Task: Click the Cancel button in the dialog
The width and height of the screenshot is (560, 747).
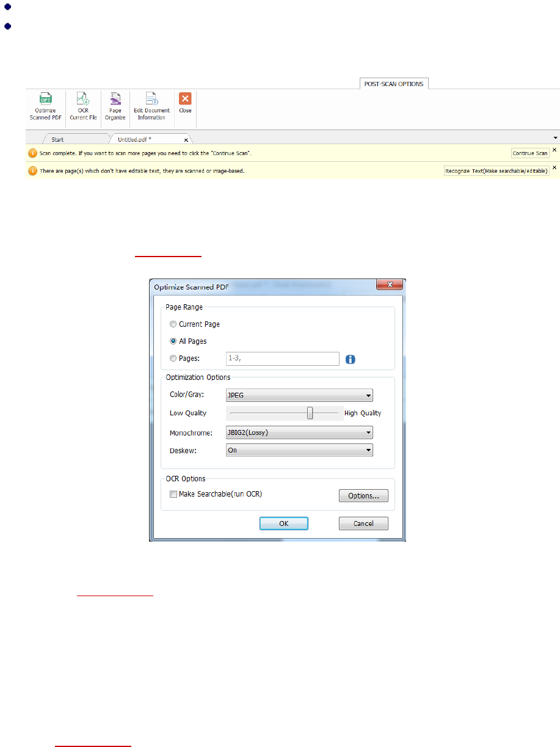Action: click(x=363, y=523)
